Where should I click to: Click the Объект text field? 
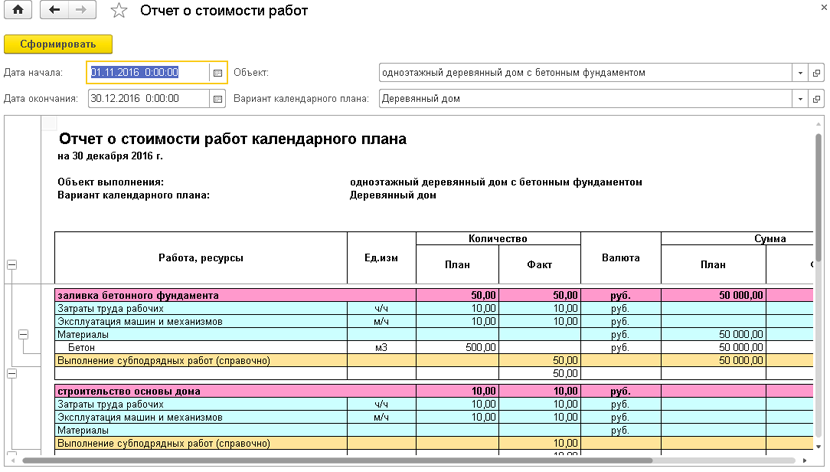point(585,73)
